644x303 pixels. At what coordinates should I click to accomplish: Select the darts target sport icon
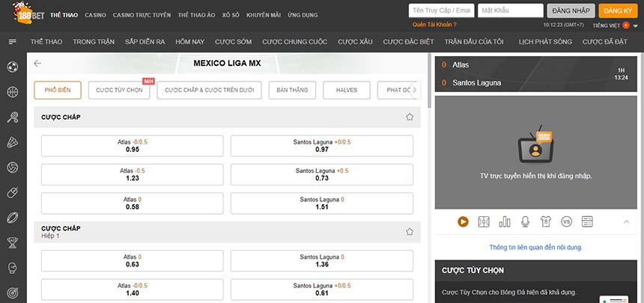(13, 293)
